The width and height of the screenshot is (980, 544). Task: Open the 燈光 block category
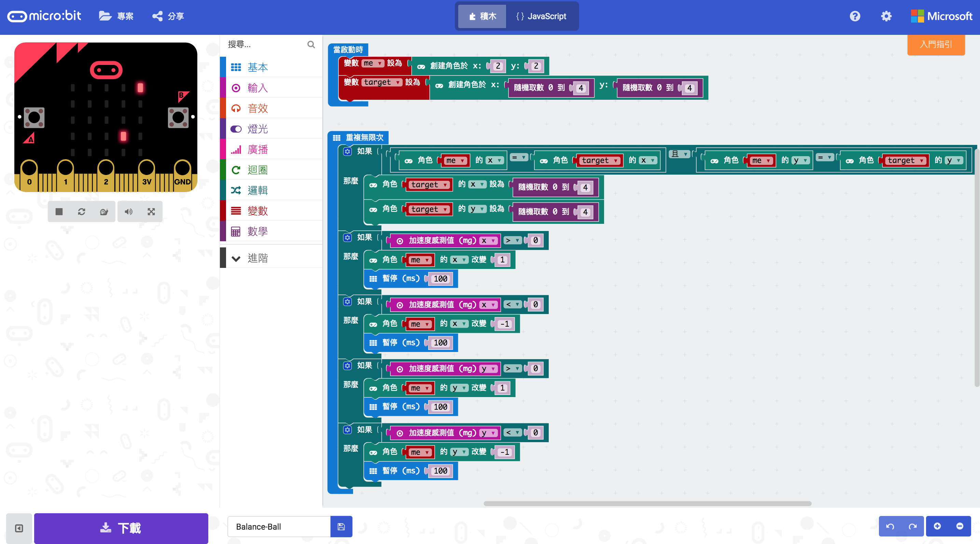(x=271, y=129)
